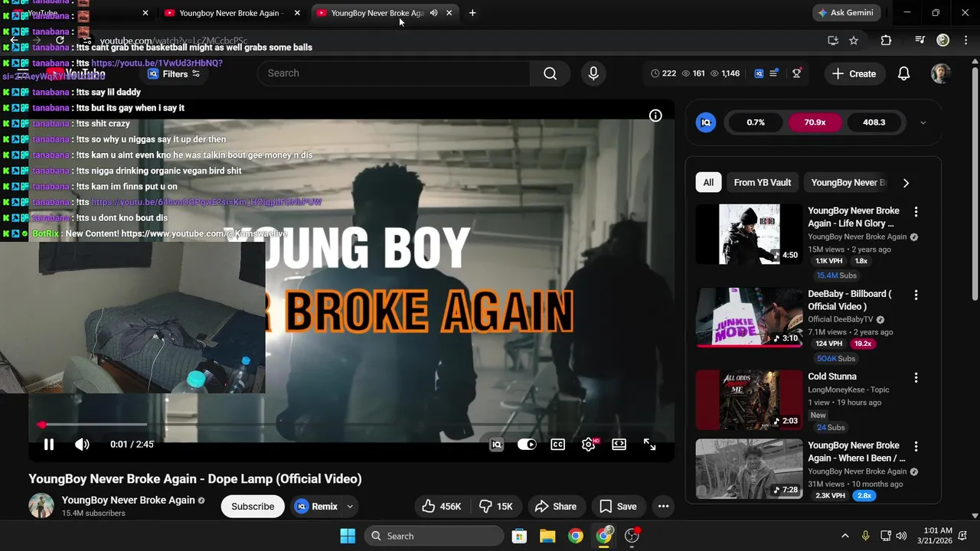
Task: Click the 0.7% stat pill
Action: [756, 122]
